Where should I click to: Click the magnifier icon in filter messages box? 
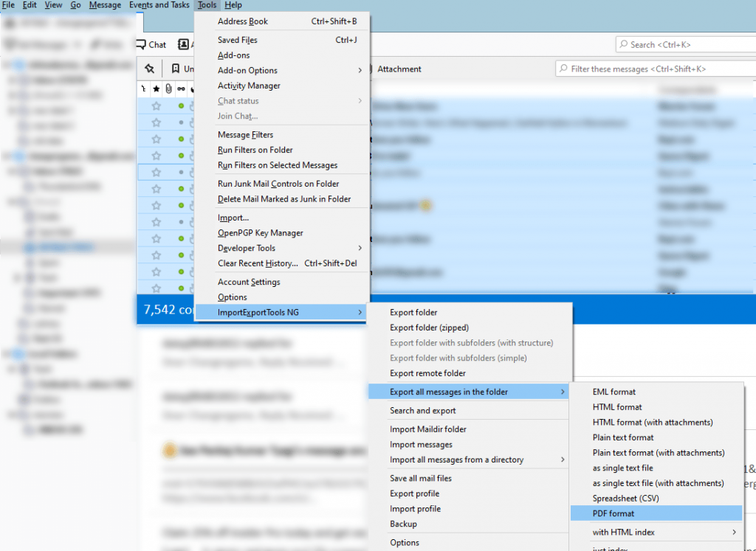click(x=563, y=69)
